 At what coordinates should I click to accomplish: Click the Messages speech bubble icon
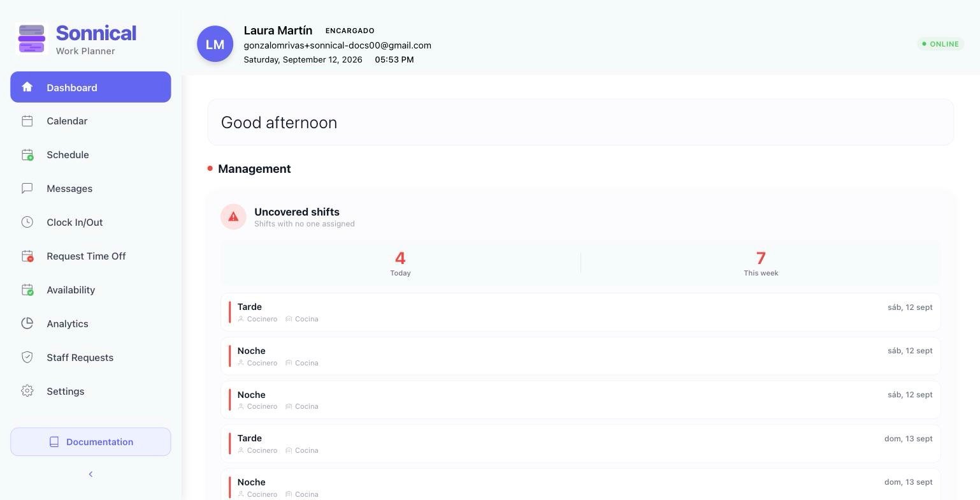pyautogui.click(x=27, y=188)
